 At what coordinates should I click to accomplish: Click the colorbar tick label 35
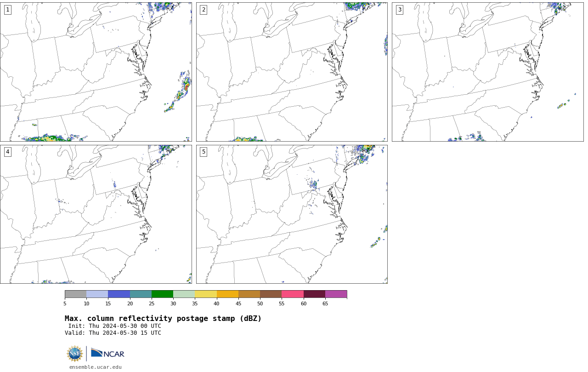pyautogui.click(x=195, y=303)
